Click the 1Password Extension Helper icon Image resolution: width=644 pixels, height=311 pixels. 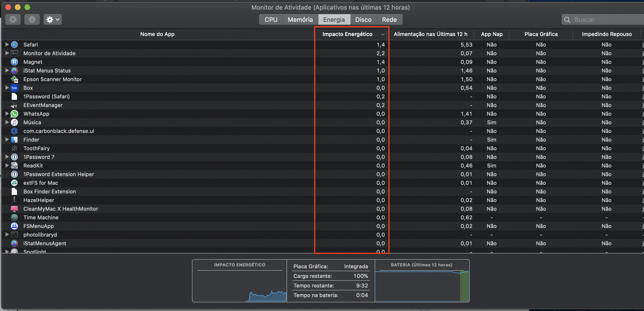coord(14,174)
